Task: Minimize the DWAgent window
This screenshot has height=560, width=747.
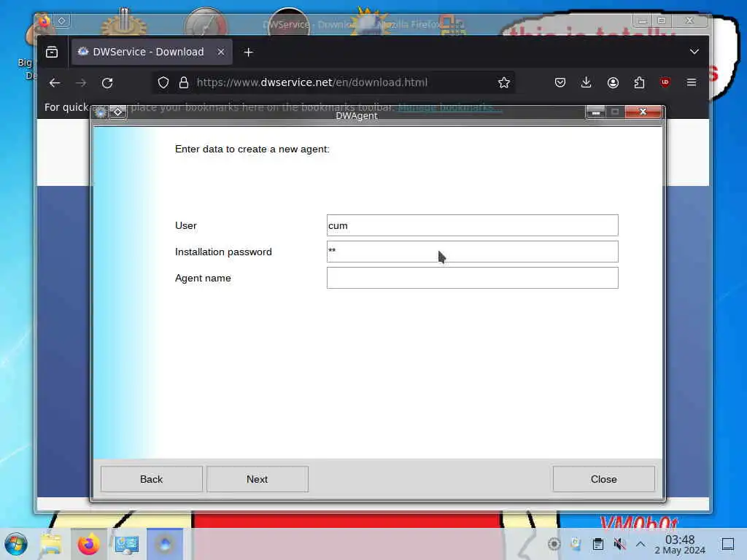Action: (595, 112)
